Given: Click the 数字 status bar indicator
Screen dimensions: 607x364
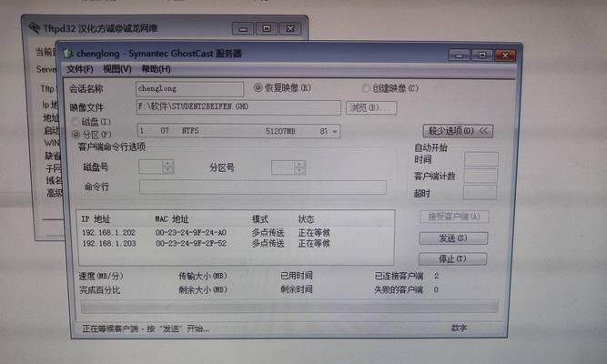Looking at the screenshot, I should tap(460, 328).
